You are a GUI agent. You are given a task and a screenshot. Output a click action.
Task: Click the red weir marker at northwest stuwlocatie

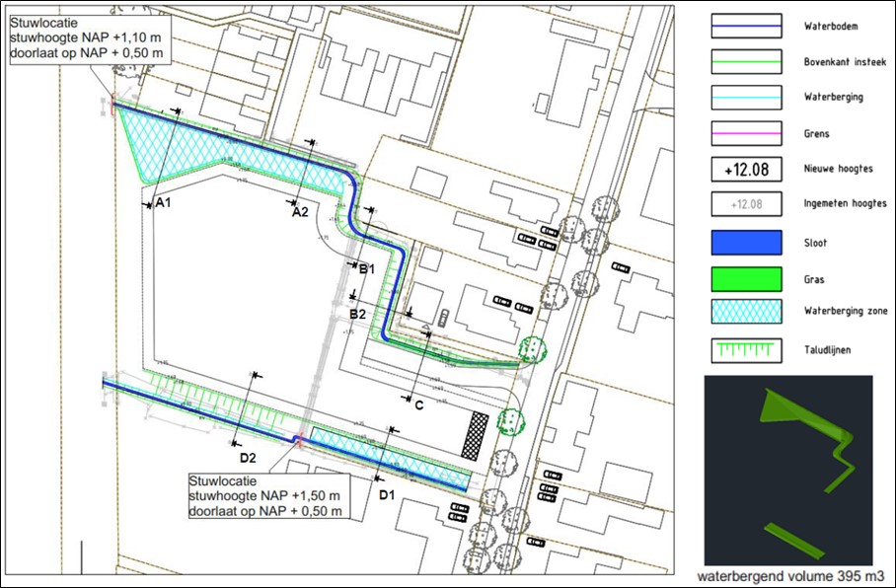[112, 106]
